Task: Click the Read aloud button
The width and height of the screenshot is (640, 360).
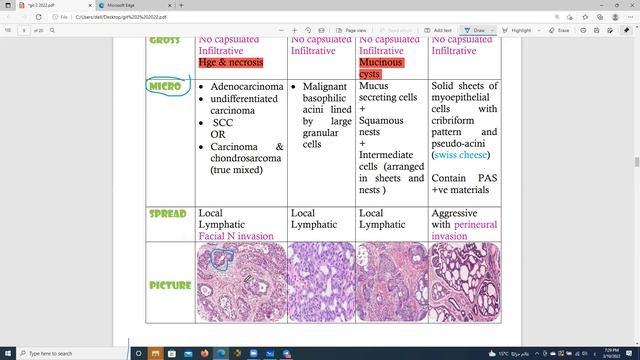Action: pyautogui.click(x=396, y=30)
